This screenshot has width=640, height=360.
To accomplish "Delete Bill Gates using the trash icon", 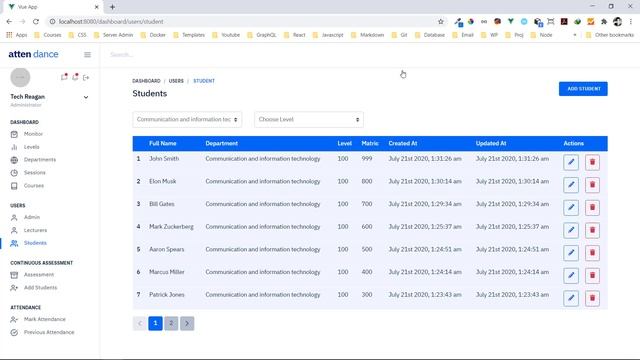I will [592, 207].
